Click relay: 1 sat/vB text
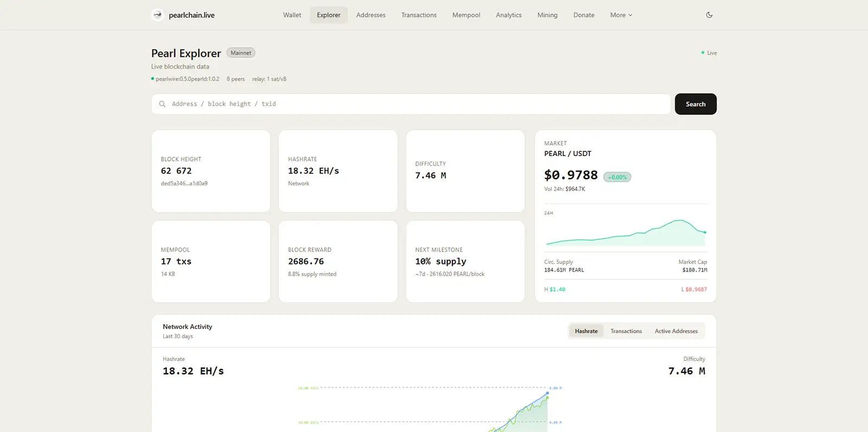Image resolution: width=868 pixels, height=432 pixels. click(x=269, y=79)
